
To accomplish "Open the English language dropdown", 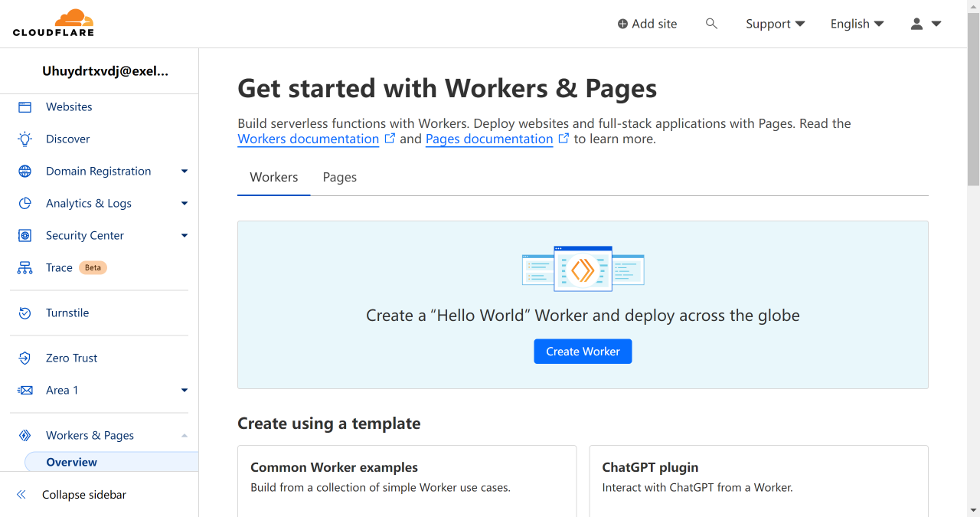I will [857, 24].
